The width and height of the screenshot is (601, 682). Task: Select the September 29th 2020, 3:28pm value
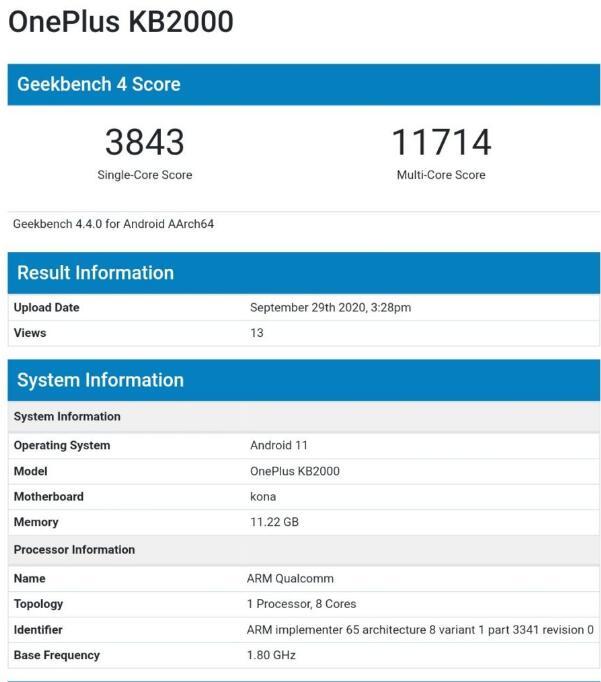[x=331, y=308]
